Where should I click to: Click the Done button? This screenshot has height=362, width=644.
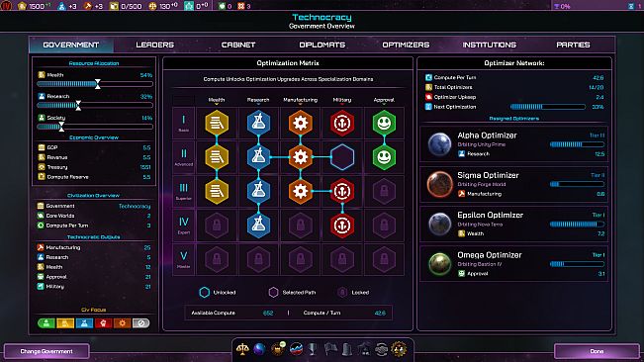597,351
